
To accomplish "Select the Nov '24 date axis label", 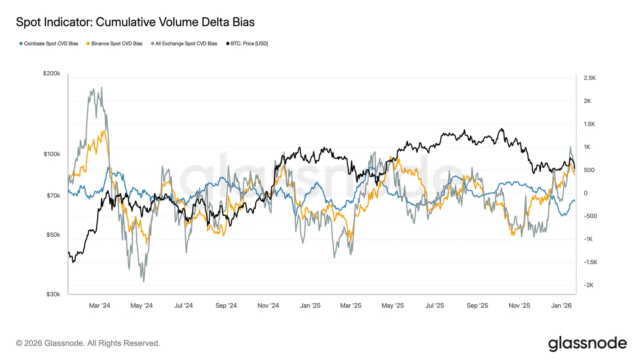I will click(268, 306).
